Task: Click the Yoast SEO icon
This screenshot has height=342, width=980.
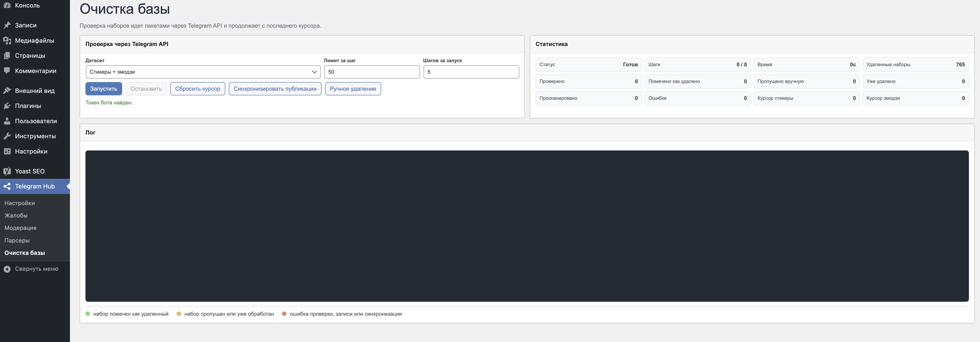Action: (7, 171)
